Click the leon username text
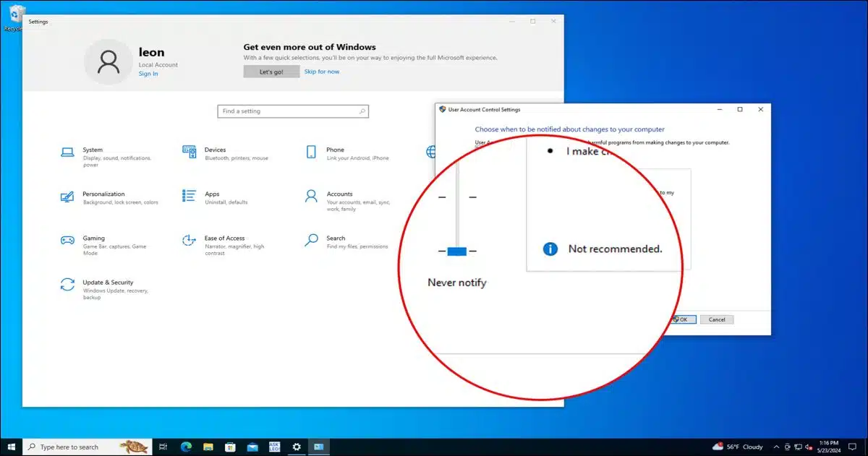This screenshot has width=868, height=456. click(x=152, y=52)
